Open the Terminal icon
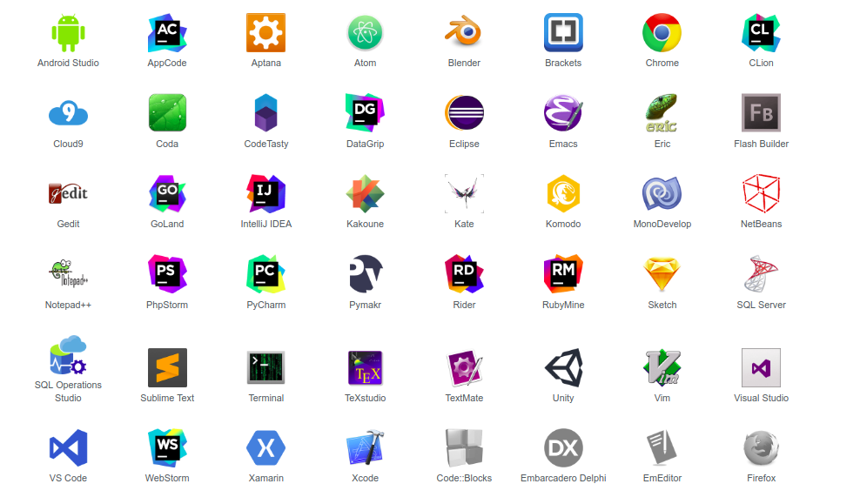The width and height of the screenshot is (860, 504). point(266,367)
